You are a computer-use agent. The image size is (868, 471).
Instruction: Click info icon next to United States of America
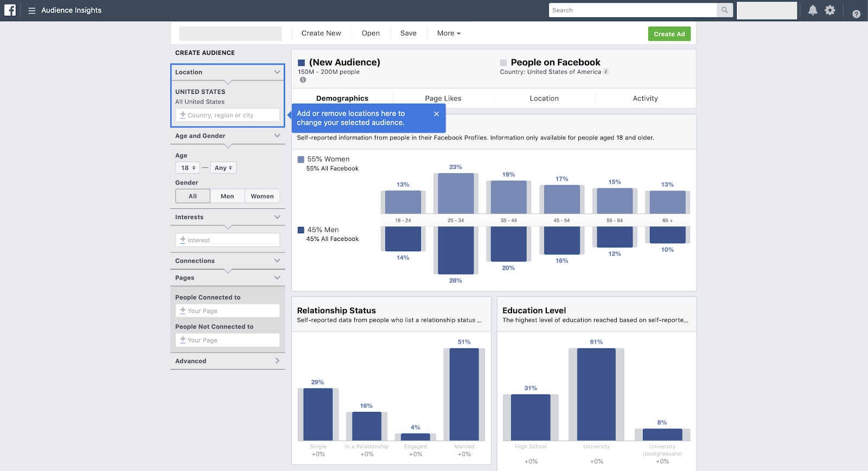[x=606, y=72]
